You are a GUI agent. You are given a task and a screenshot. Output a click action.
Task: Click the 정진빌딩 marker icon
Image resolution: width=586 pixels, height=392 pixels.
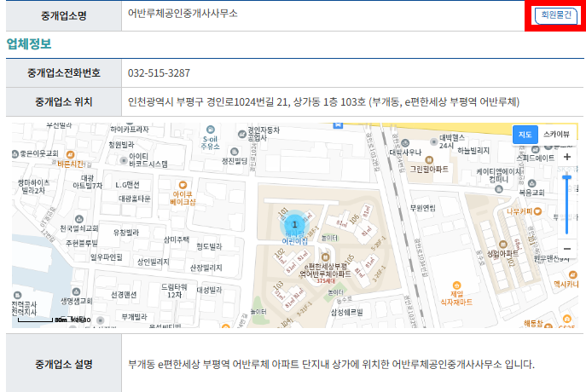[x=235, y=152]
